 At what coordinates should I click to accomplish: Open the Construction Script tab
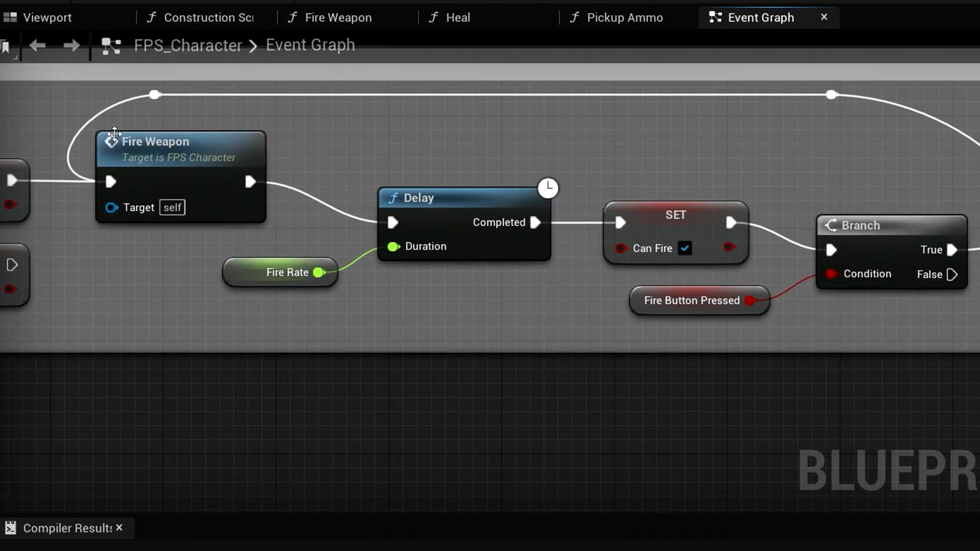tap(208, 17)
